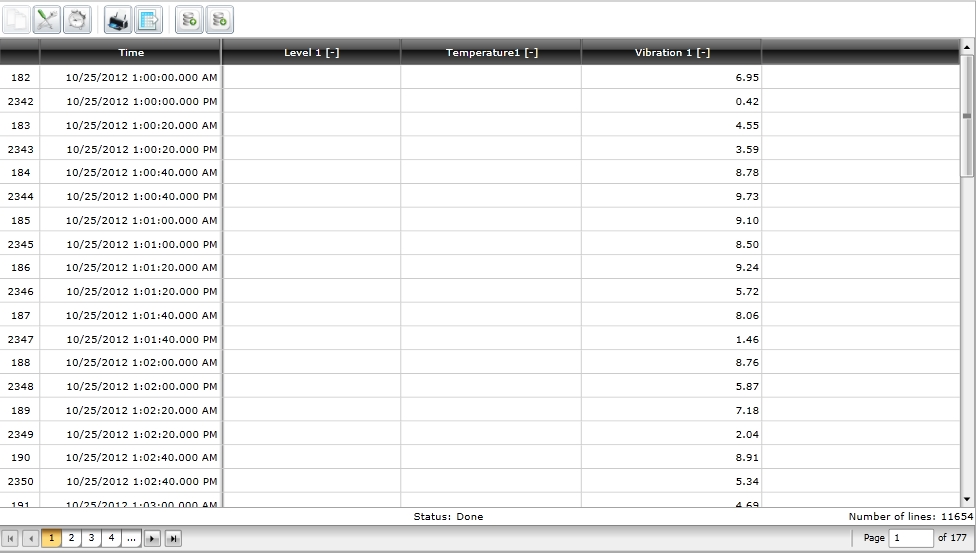976x553 pixels.
Task: Open page 4 of results
Action: point(111,539)
